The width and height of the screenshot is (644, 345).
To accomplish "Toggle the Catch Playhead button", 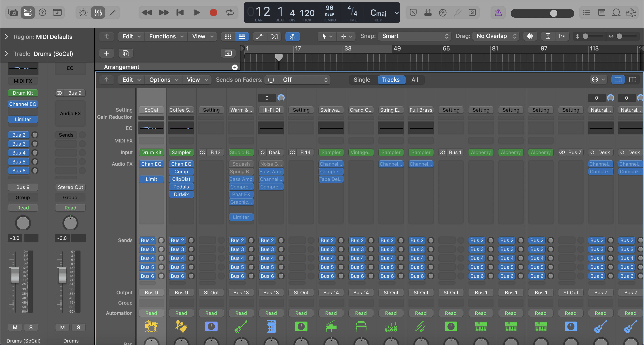I will point(292,37).
